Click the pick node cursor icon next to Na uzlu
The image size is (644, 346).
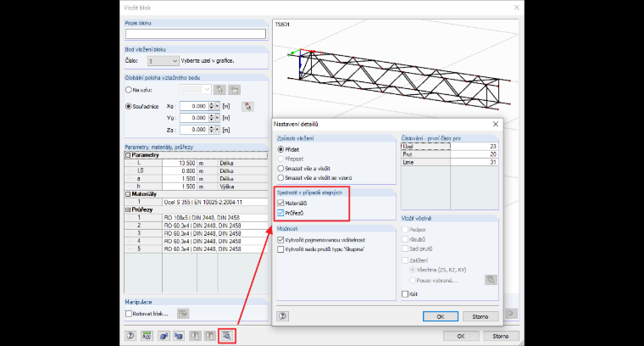point(219,90)
